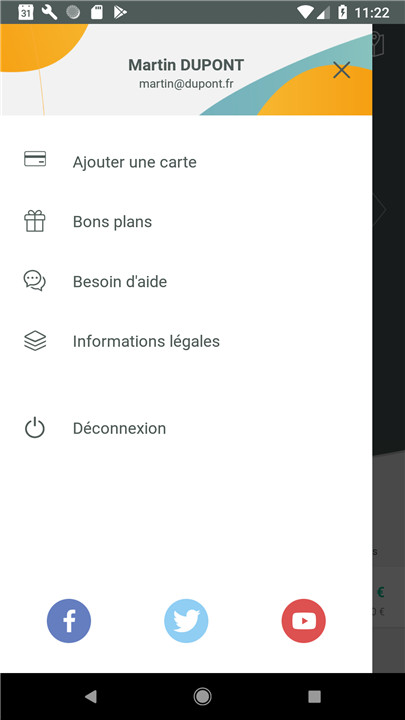The width and height of the screenshot is (405, 720).
Task: Select Ajouter une carte menu entry
Action: pyautogui.click(x=186, y=162)
